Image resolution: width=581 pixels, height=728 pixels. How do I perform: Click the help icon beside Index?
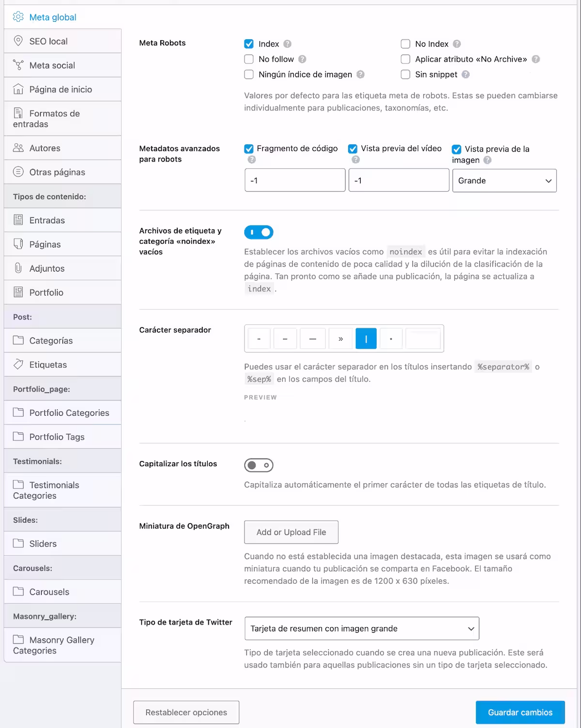[288, 44]
